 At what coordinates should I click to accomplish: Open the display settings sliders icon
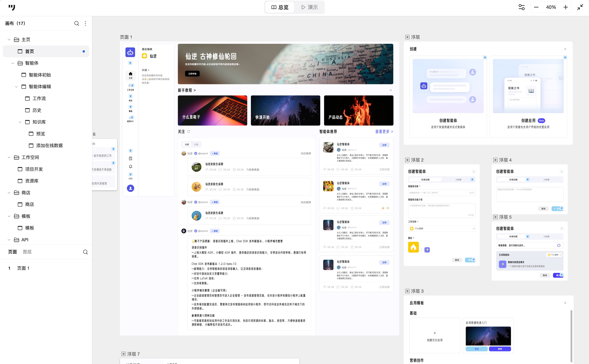pyautogui.click(x=521, y=7)
